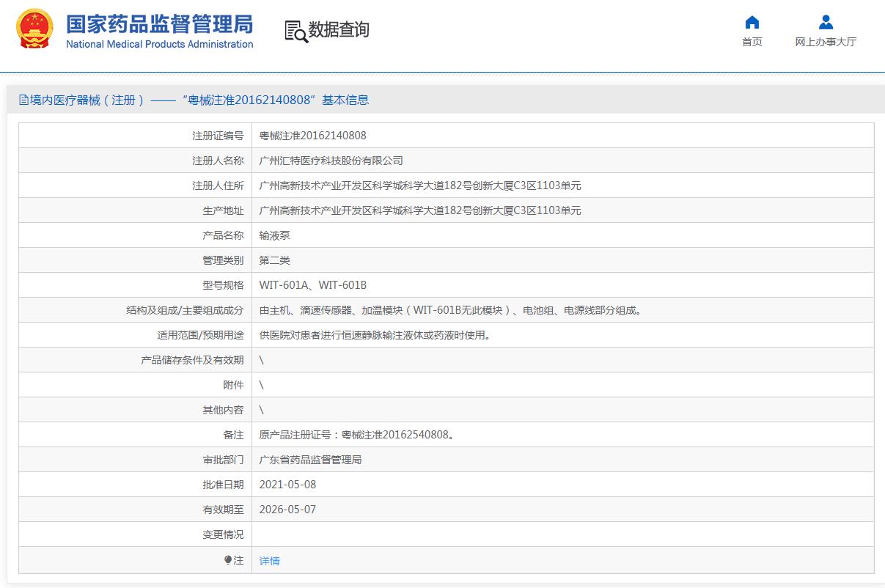
Task: Click the 注册证编号 row label
Action: click(218, 136)
